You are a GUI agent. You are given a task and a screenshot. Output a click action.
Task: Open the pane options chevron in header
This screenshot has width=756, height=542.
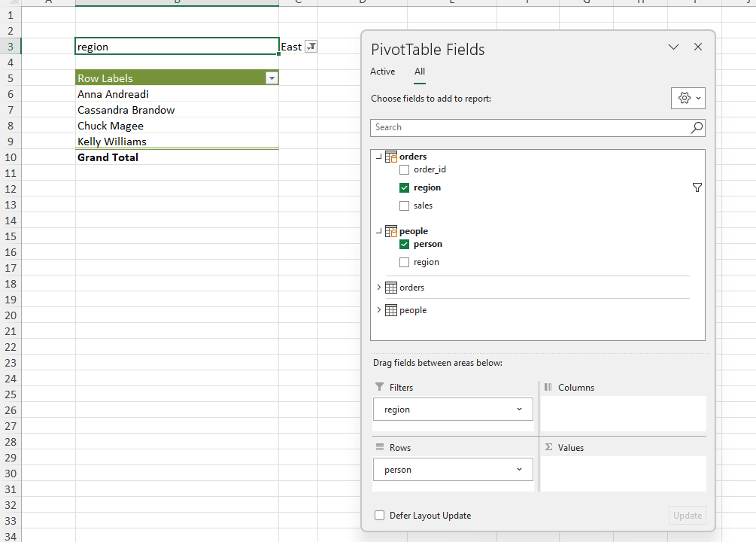pyautogui.click(x=673, y=47)
